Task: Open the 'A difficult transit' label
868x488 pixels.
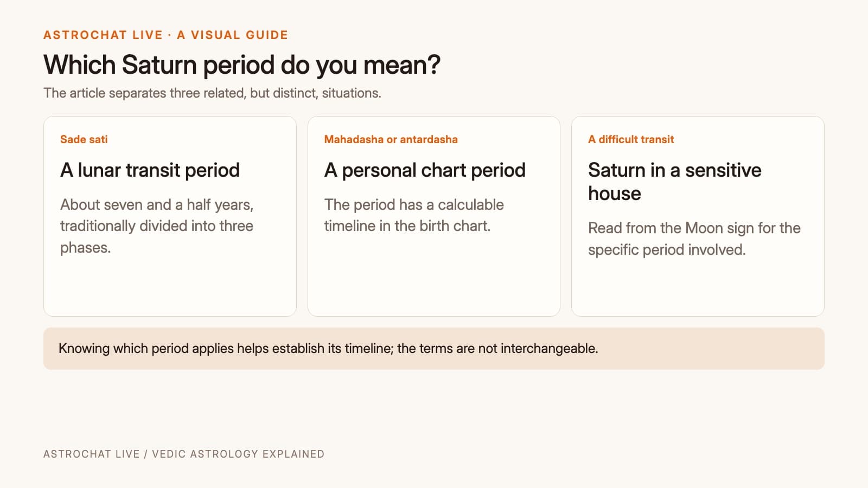Action: tap(631, 139)
